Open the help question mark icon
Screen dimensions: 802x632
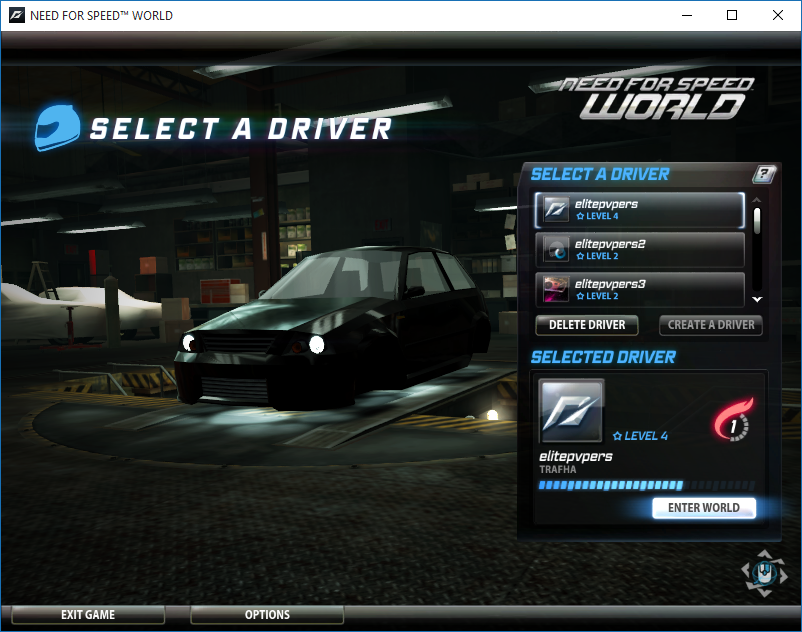click(x=764, y=174)
